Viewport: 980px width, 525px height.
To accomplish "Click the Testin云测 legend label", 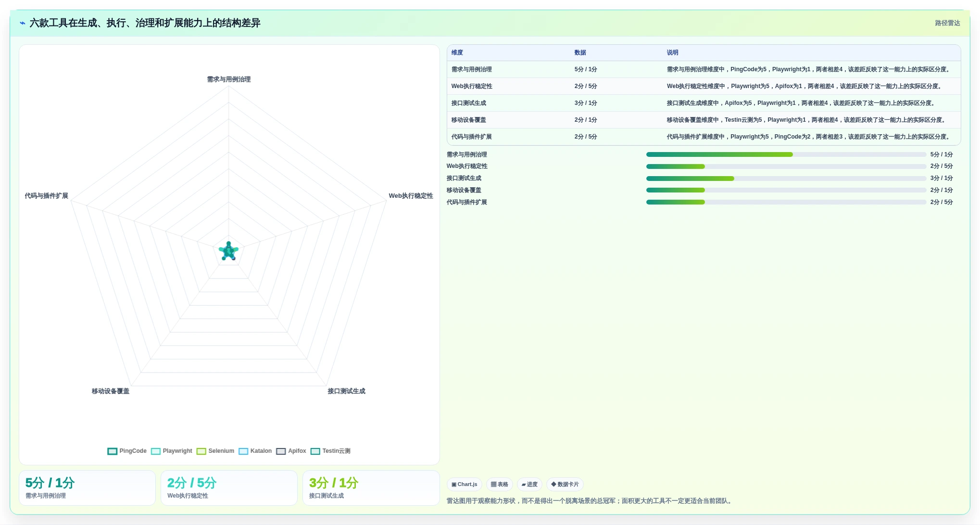I will click(x=336, y=451).
